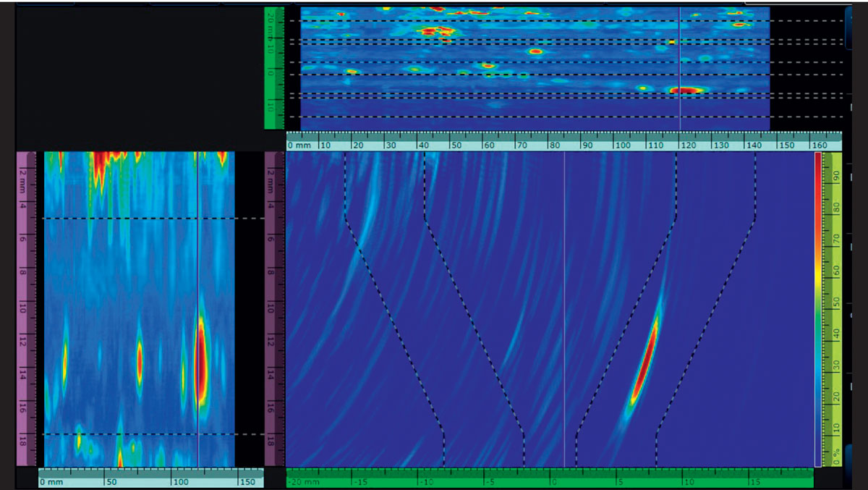Screen dimensions: 868x490
Task: Click the red cluster near 45 mm in top view
Action: click(x=436, y=31)
